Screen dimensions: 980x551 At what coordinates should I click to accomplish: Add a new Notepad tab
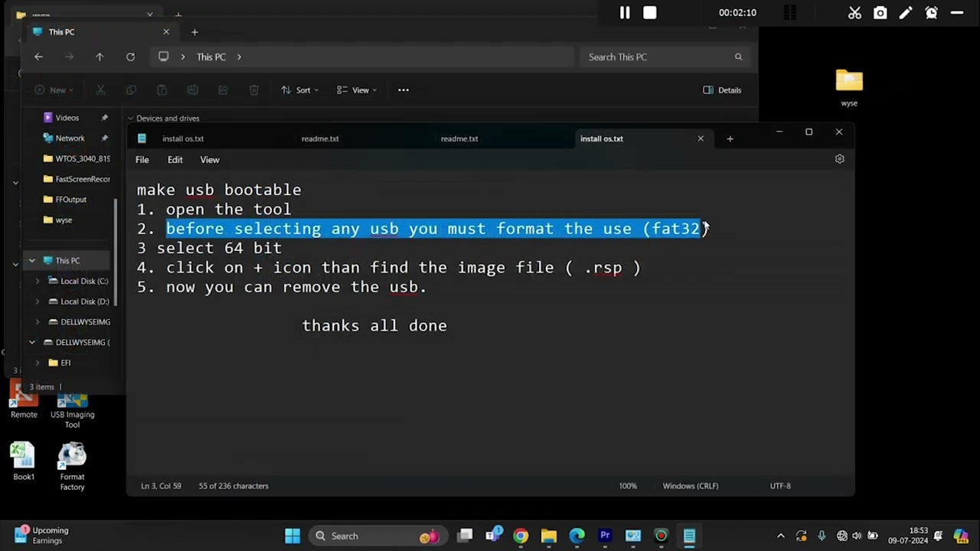pos(730,139)
